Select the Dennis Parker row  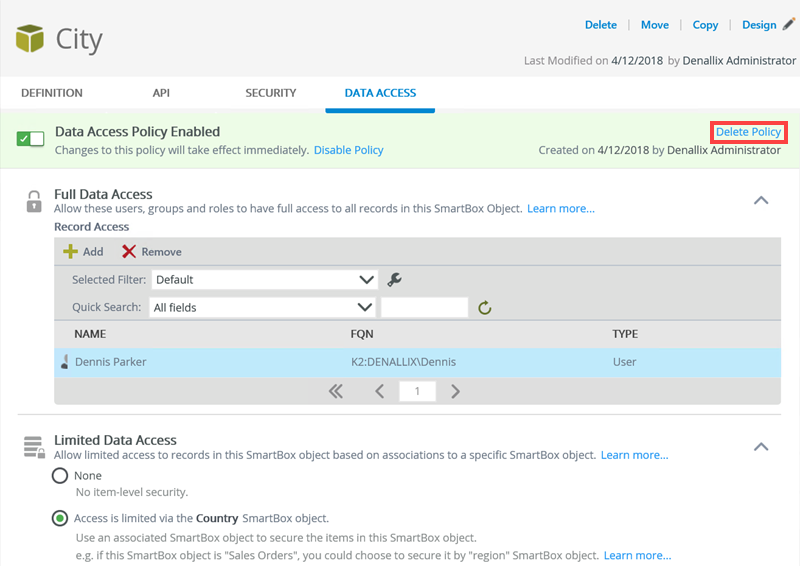tap(417, 362)
